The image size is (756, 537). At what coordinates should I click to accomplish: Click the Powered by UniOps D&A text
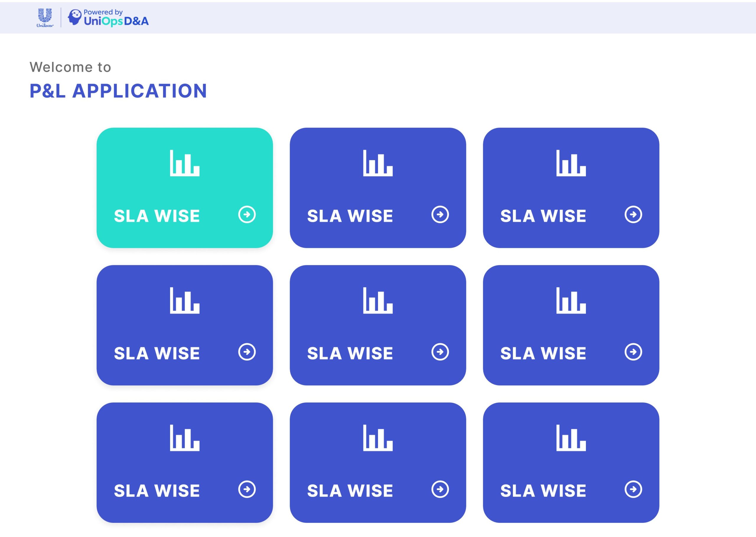(116, 18)
